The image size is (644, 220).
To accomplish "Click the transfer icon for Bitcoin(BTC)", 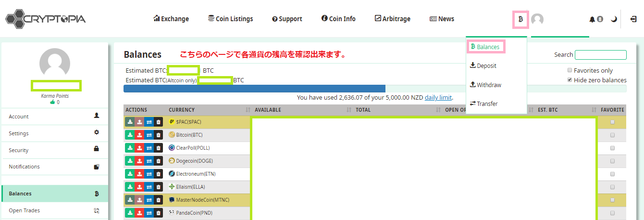I will (149, 135).
